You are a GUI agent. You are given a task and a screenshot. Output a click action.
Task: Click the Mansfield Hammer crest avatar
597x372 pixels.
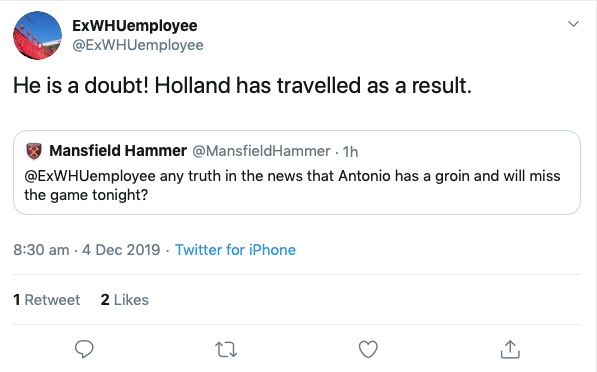coord(34,151)
